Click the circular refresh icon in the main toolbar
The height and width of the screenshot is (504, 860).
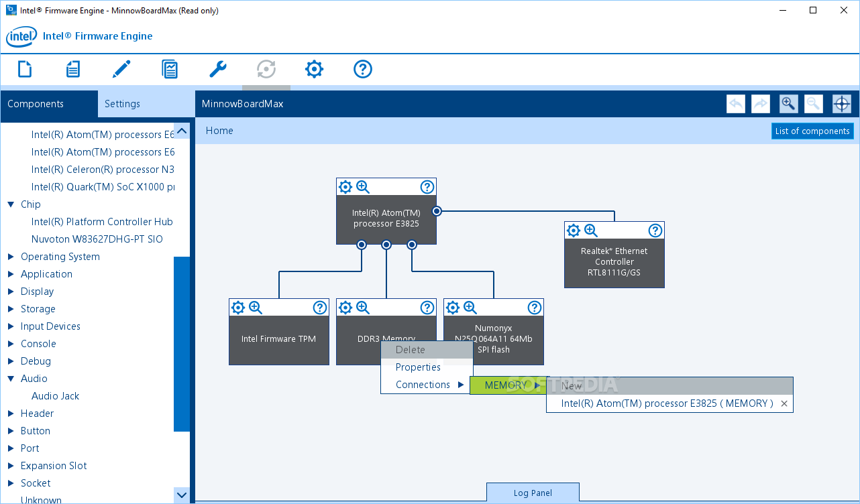[266, 69]
